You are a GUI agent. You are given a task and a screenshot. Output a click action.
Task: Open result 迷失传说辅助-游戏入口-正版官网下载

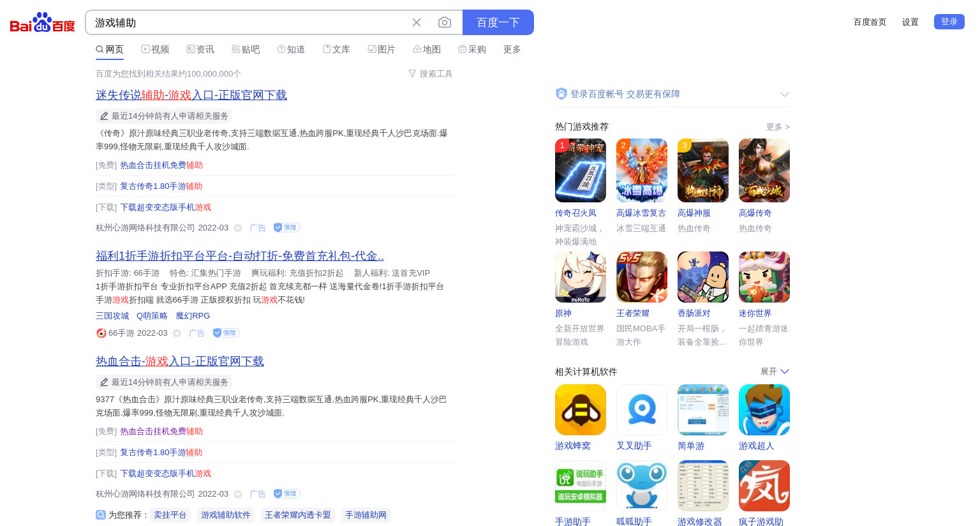pyautogui.click(x=191, y=95)
